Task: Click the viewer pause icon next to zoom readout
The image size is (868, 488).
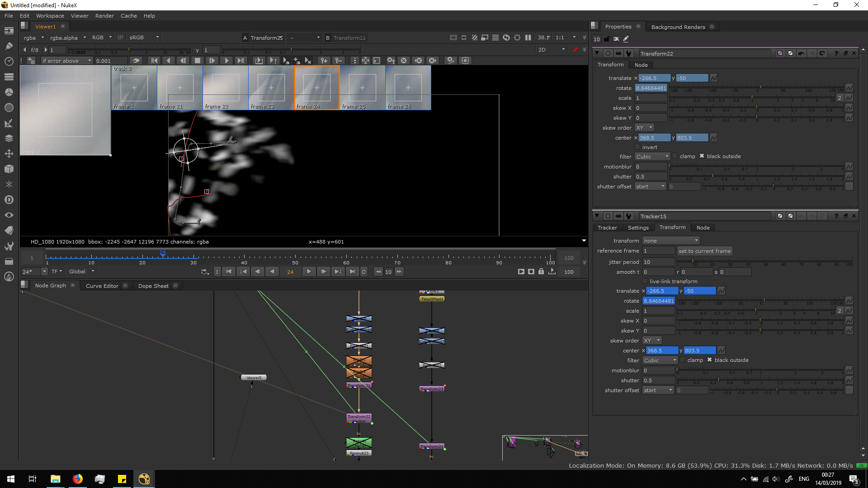Action: pos(528,38)
